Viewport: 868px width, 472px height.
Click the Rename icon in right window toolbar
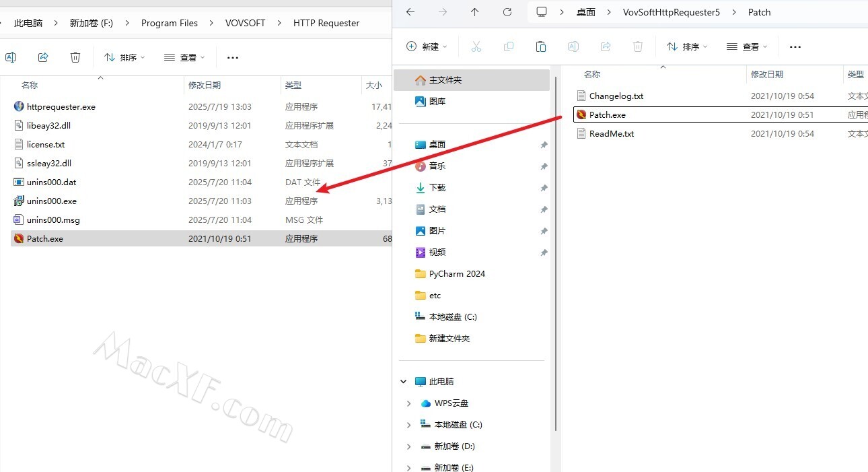point(573,46)
